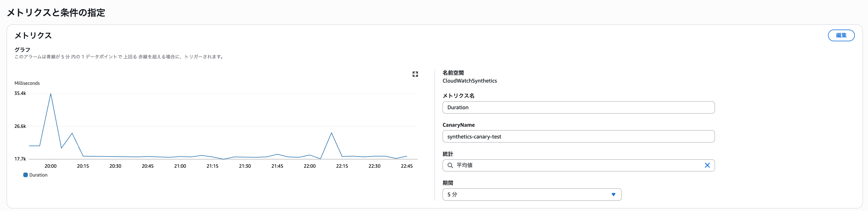
Task: Enlarge the graph with the fullscreen icon
Action: 415,74
